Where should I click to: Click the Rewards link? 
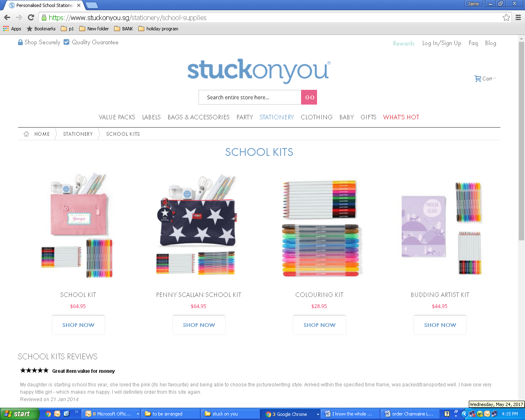[x=404, y=43]
